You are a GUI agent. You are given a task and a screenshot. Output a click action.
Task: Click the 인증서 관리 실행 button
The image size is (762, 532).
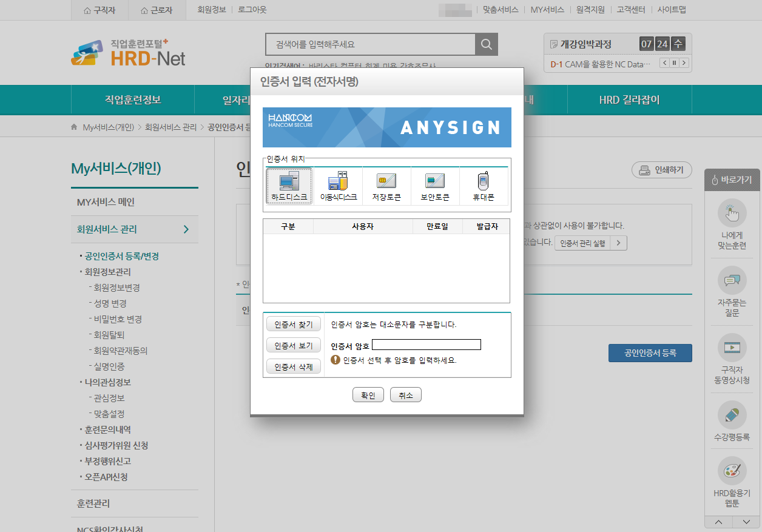tap(591, 243)
